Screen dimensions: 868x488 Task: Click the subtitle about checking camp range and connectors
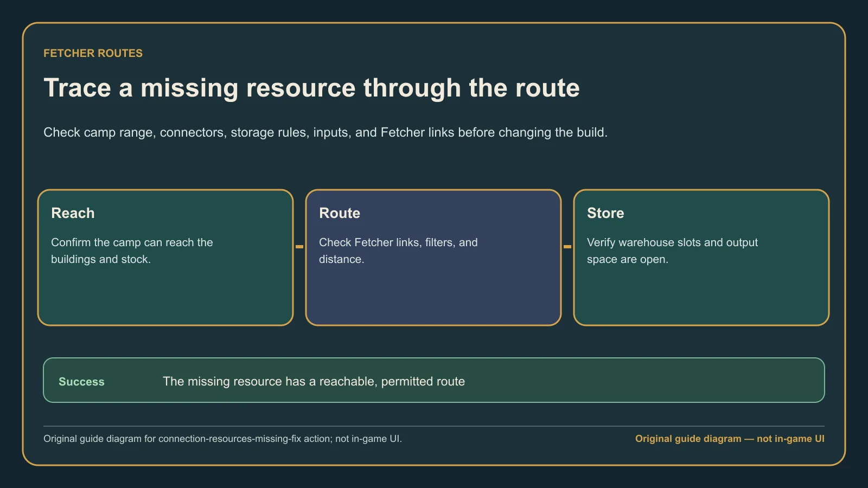[x=325, y=132]
